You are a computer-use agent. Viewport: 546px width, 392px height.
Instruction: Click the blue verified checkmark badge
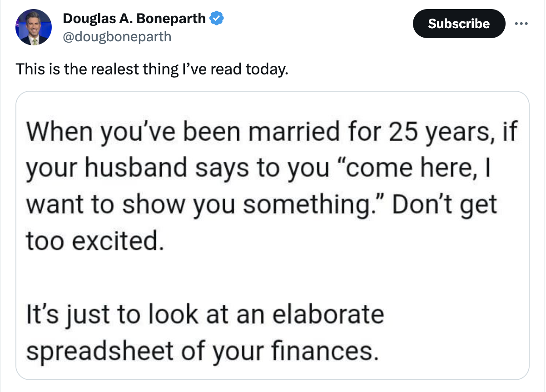216,19
